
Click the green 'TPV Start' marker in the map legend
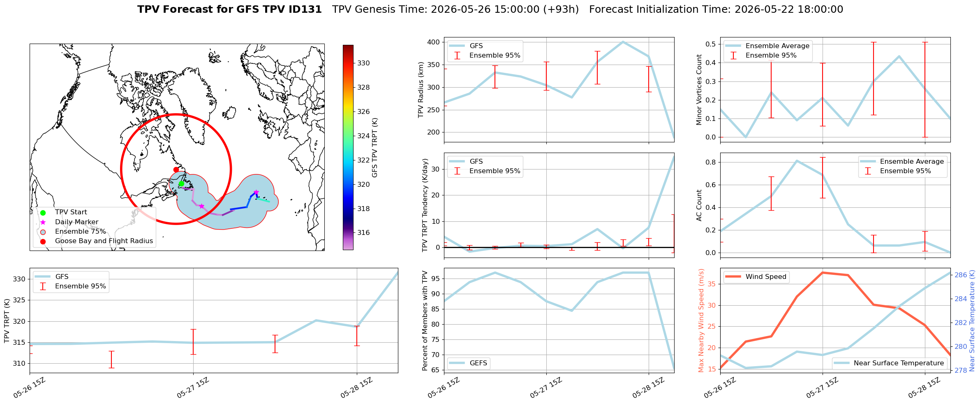coord(43,213)
